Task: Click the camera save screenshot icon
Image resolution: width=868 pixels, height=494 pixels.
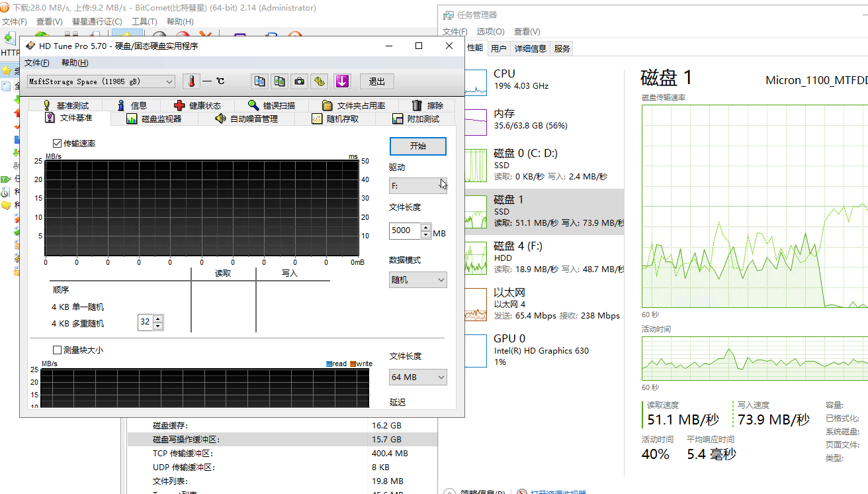Action: [300, 81]
